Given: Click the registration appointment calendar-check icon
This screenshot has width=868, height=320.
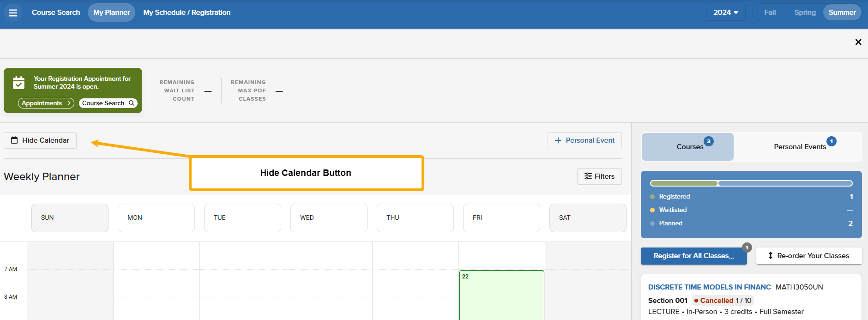Looking at the screenshot, I should 19,83.
